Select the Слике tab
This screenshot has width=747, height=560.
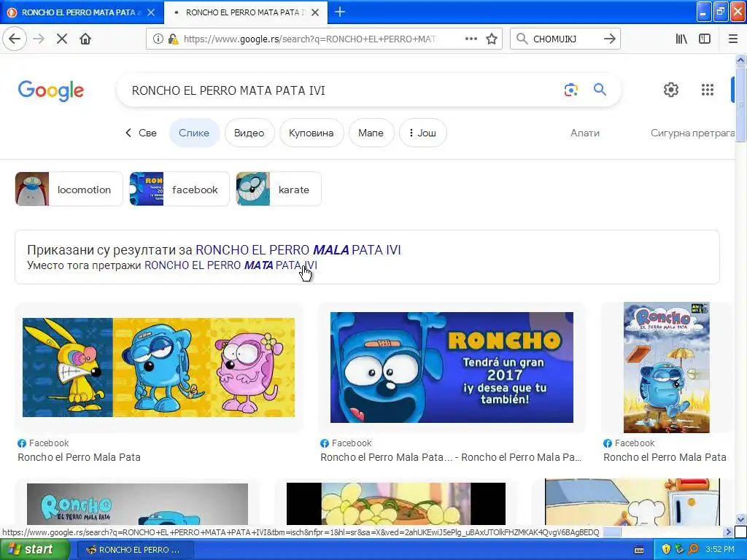(x=194, y=133)
